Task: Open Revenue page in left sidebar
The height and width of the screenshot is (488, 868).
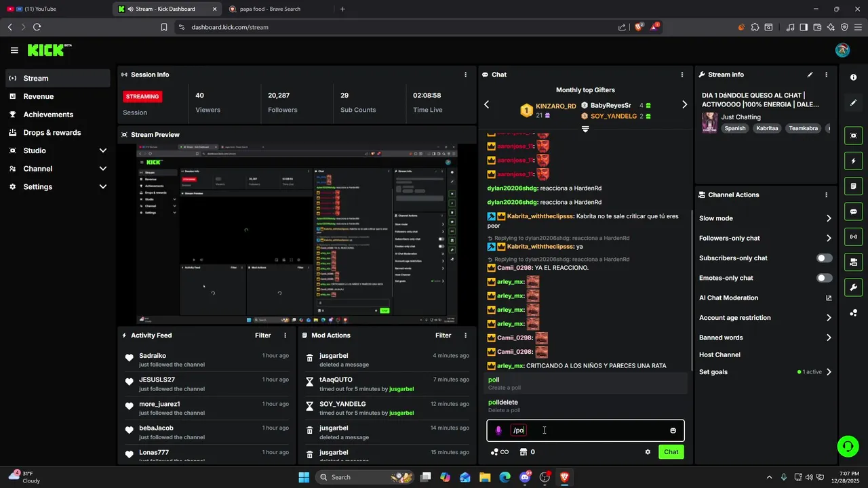Action: (58, 96)
